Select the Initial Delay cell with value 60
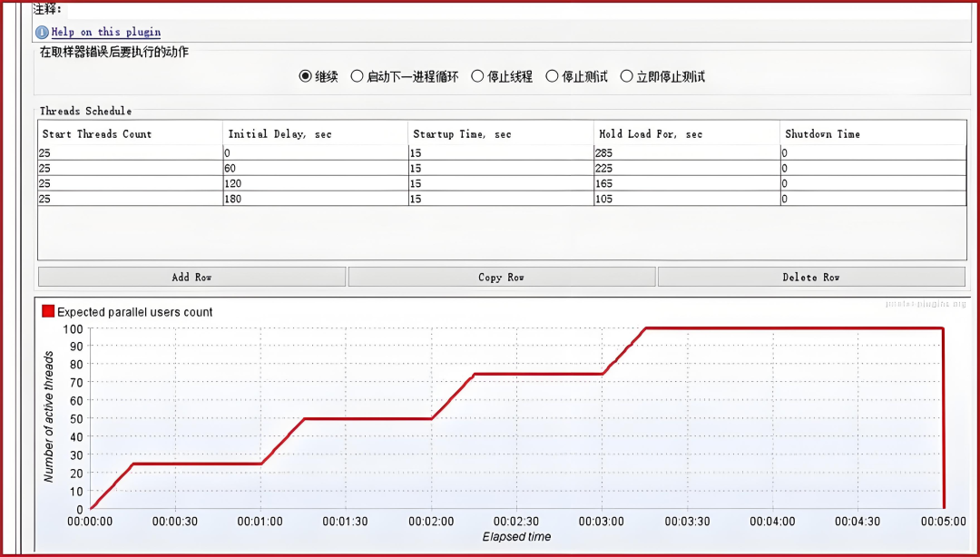This screenshot has height=557, width=980. pos(316,168)
